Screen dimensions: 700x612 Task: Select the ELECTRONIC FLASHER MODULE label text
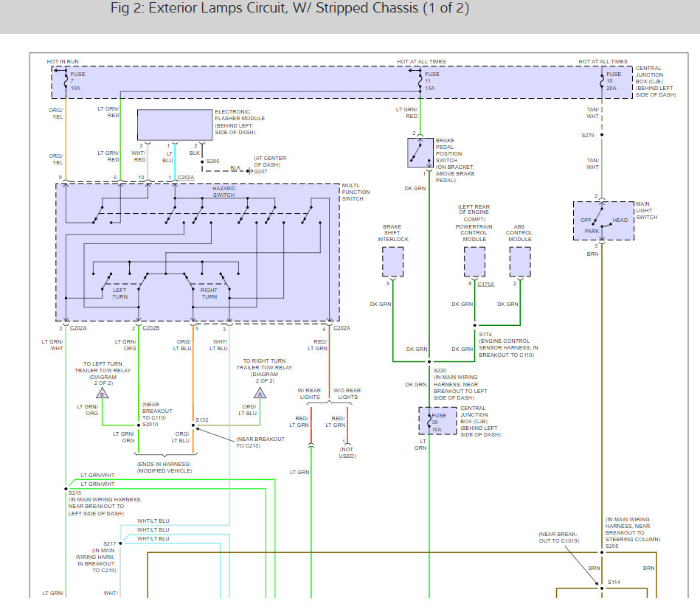point(239,122)
